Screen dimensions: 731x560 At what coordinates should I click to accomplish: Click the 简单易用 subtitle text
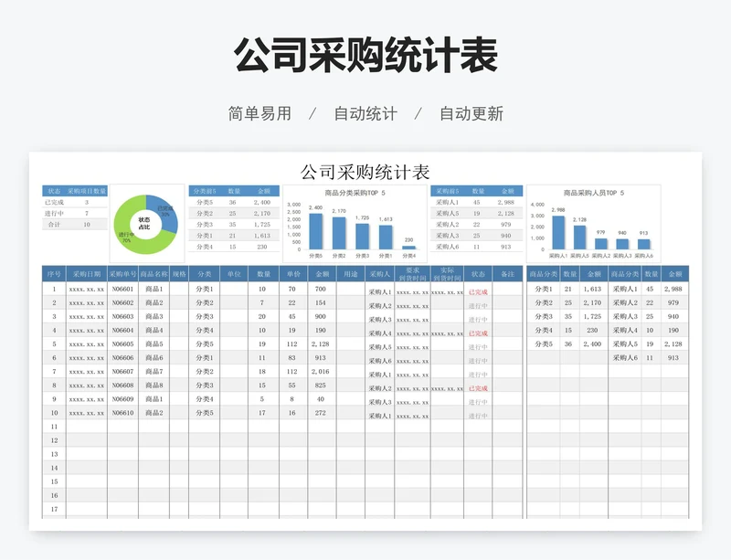click(260, 114)
